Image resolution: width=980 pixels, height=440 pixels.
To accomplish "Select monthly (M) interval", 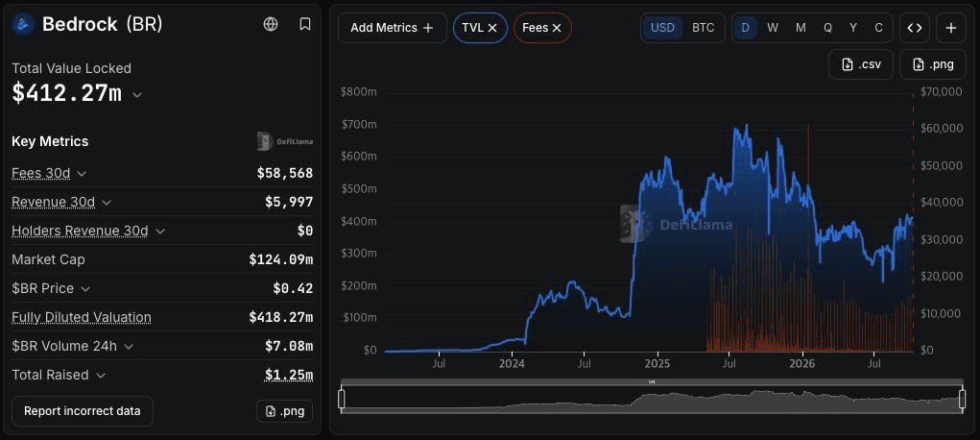I will 801,28.
